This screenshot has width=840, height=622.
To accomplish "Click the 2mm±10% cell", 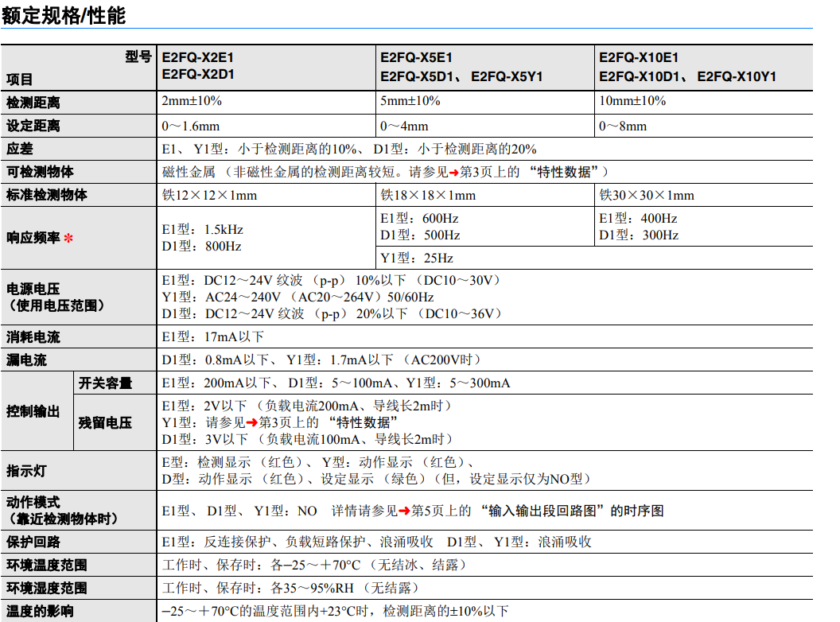I will [x=192, y=101].
